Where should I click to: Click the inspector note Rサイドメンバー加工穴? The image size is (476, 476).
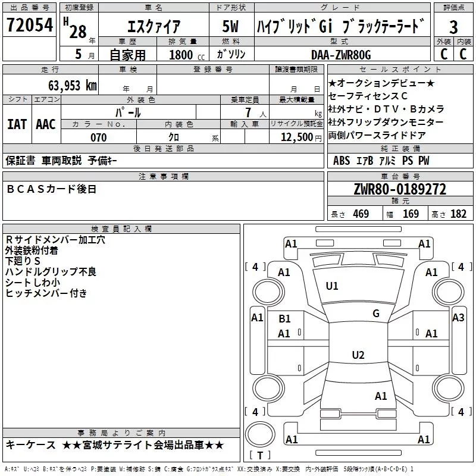pos(55,240)
